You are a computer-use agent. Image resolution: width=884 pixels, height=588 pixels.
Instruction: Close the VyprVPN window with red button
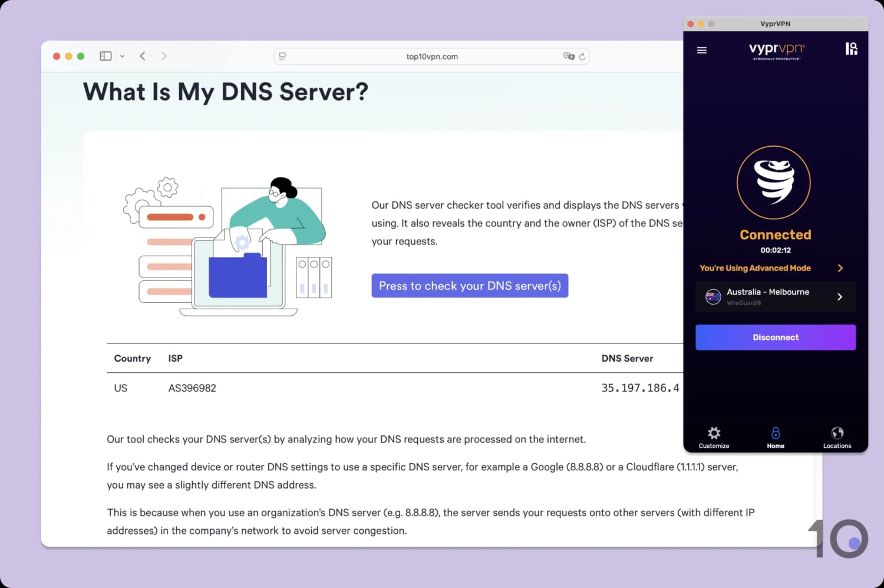click(691, 24)
